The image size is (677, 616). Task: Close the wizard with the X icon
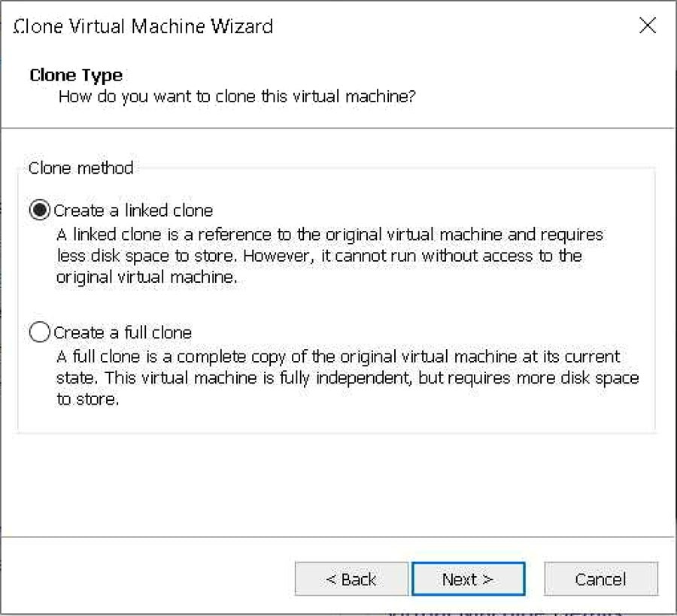(648, 26)
